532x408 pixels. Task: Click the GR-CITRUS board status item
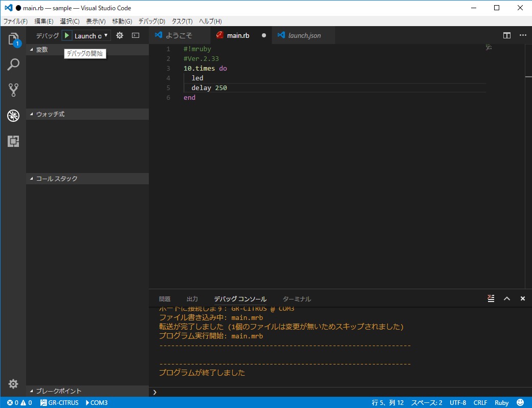click(59, 402)
